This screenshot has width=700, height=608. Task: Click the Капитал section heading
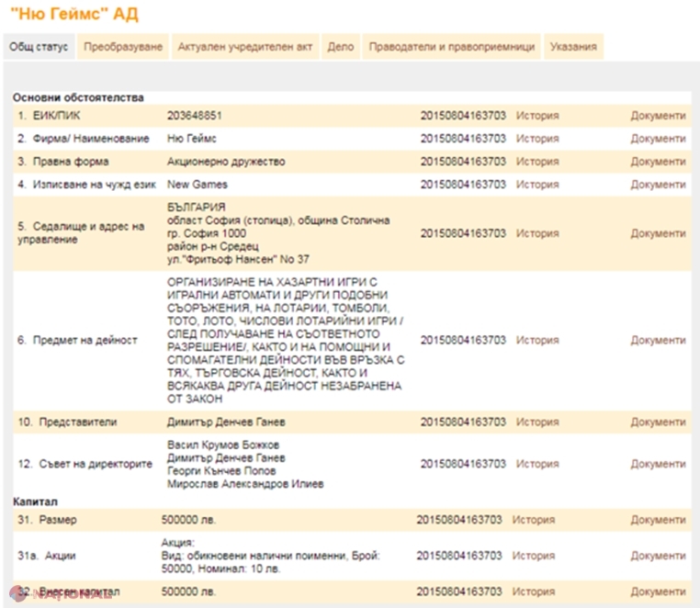tap(35, 501)
